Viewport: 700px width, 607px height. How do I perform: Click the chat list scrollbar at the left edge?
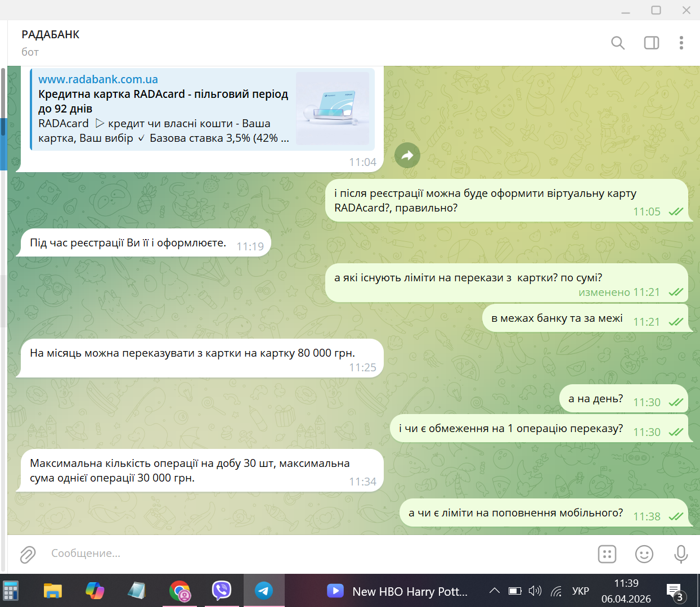coord(3,101)
